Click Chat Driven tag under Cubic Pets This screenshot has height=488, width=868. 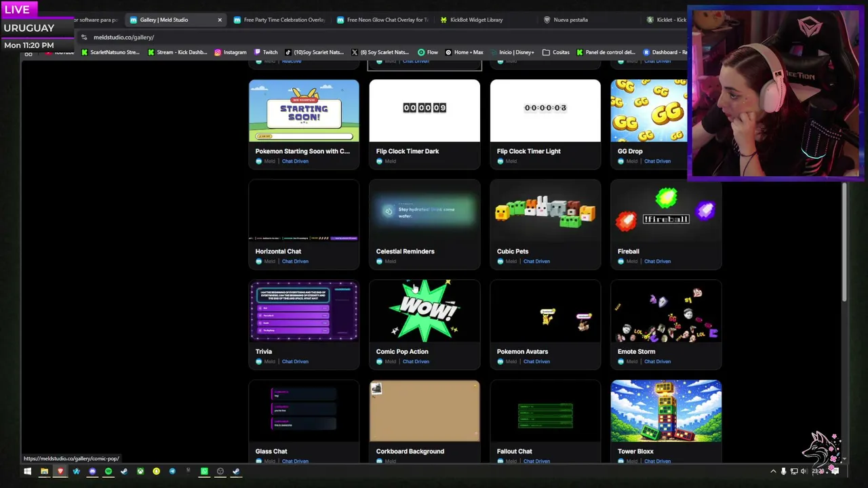click(x=536, y=262)
